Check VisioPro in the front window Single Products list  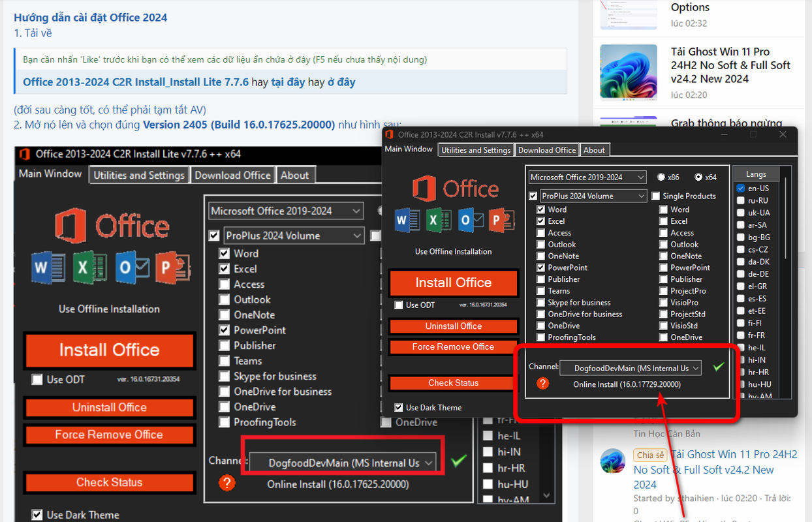click(x=663, y=303)
